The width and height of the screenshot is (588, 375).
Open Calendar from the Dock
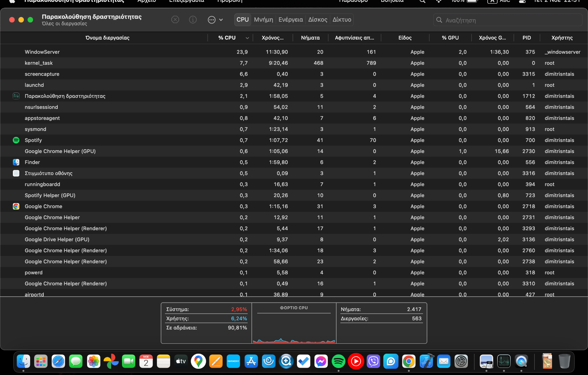pyautogui.click(x=146, y=361)
